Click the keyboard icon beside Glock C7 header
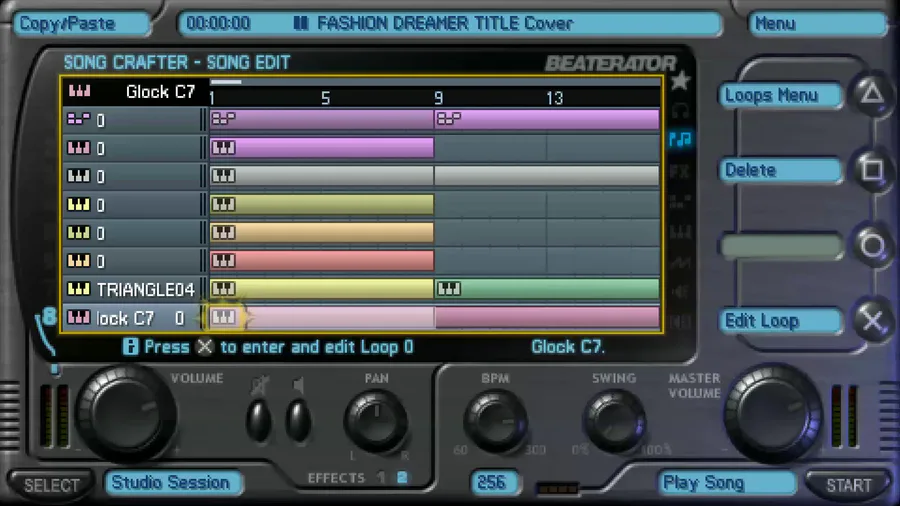 [80, 91]
